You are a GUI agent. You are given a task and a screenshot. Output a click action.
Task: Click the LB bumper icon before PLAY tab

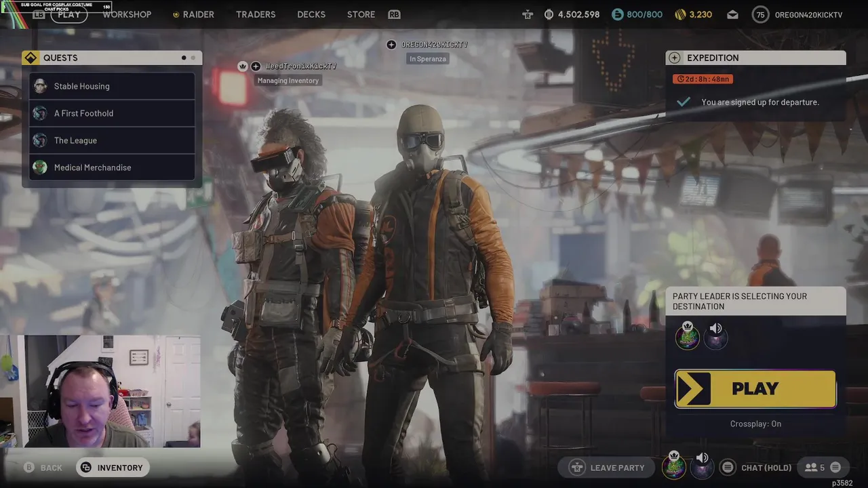point(39,14)
